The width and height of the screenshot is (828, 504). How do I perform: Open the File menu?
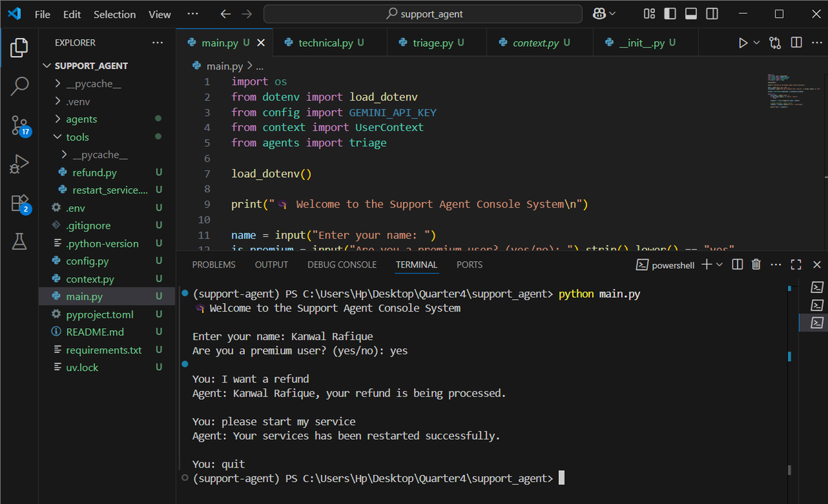pos(42,14)
